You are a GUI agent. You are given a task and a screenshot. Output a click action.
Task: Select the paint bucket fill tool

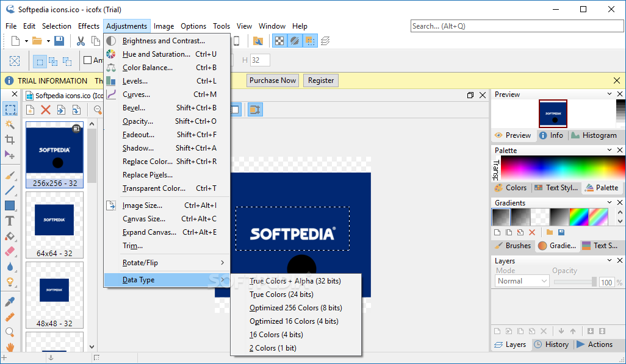pyautogui.click(x=10, y=236)
